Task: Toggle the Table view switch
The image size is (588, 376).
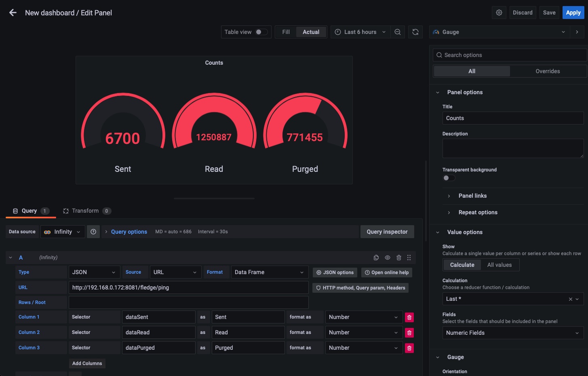Action: click(261, 32)
